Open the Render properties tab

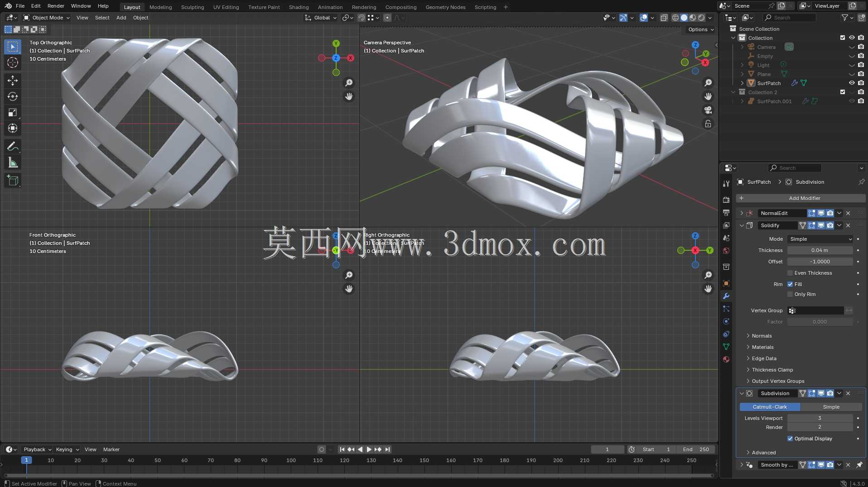coord(726,200)
